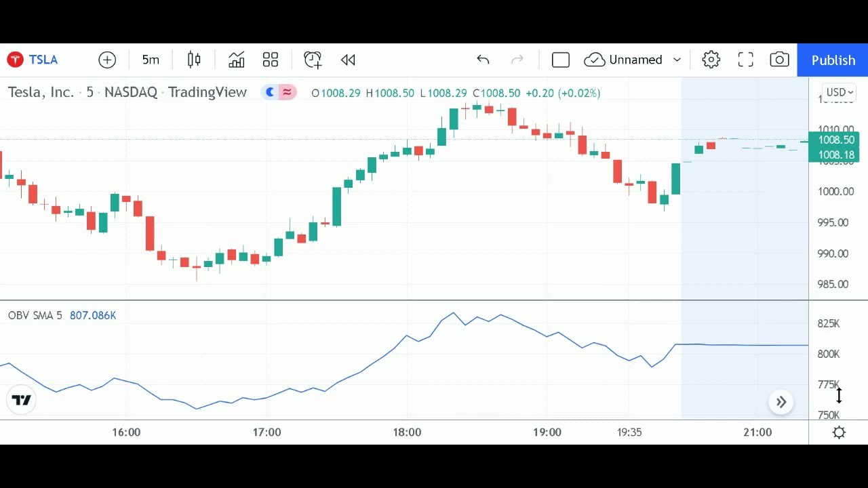Click the 985.00 price scale label

(x=833, y=285)
